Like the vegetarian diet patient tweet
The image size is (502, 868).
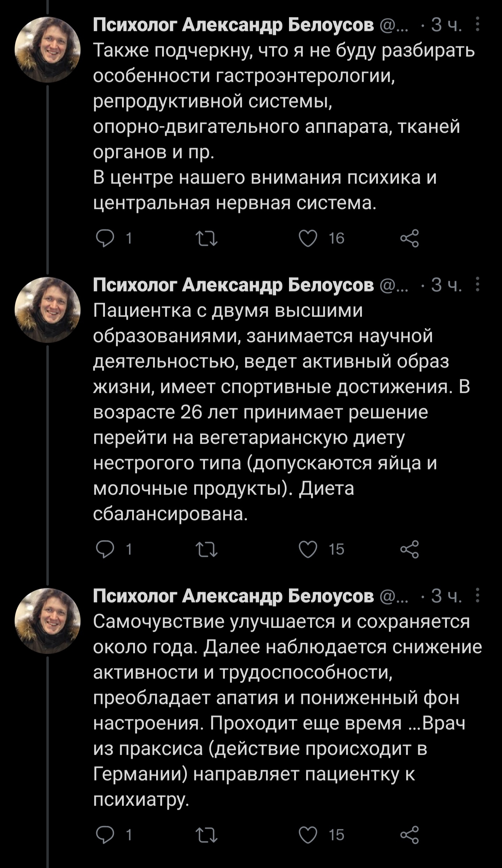(309, 549)
